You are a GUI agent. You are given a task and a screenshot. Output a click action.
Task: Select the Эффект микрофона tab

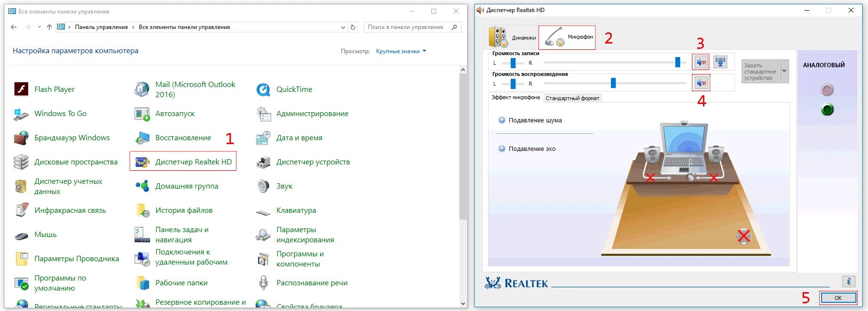pyautogui.click(x=516, y=98)
